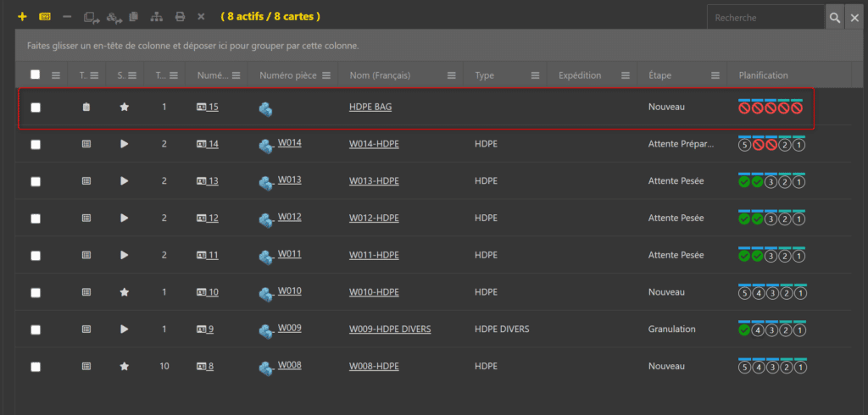
Task: Click the printer icon in toolbar
Action: 180,17
